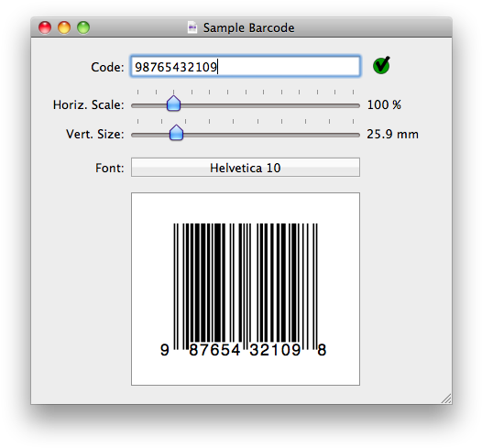
Task: Click the Code: label
Action: point(107,67)
